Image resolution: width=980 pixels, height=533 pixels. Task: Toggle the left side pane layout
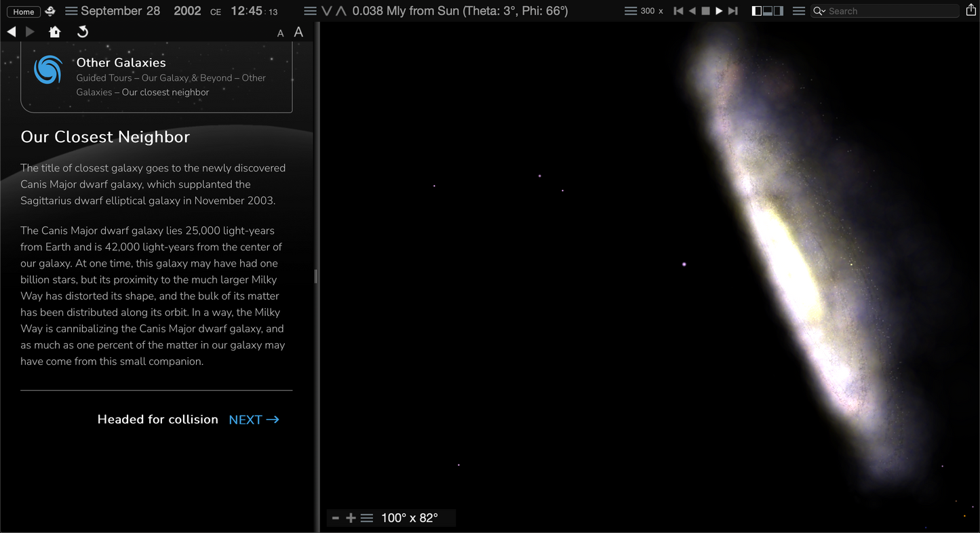pos(757,11)
